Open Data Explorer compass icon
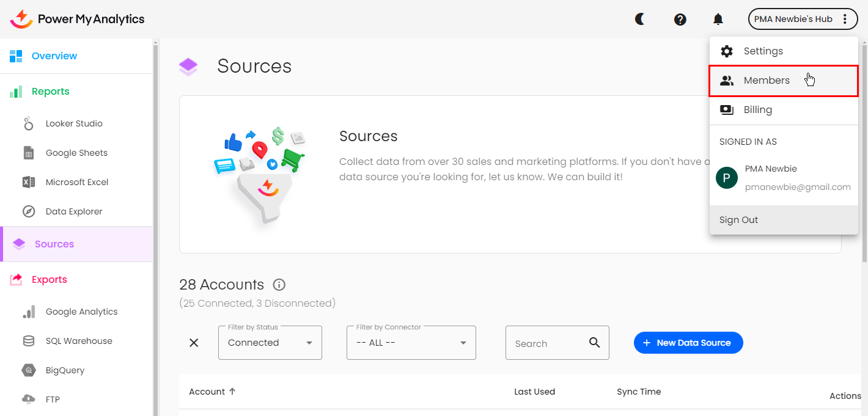The height and width of the screenshot is (416, 868). point(29,211)
